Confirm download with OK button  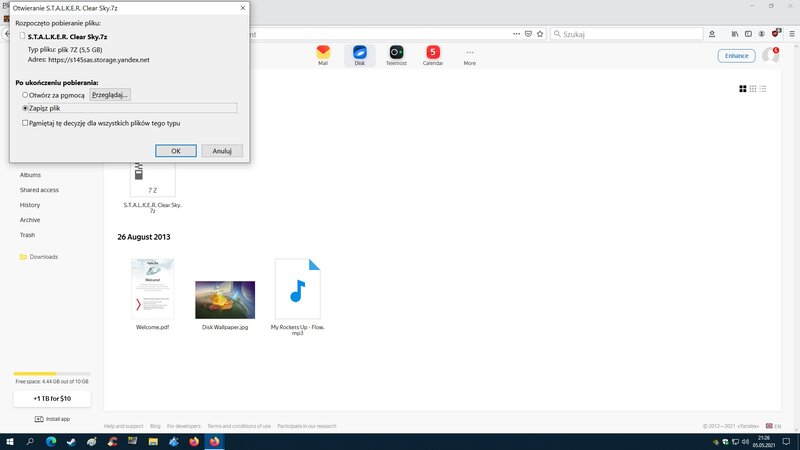(176, 151)
